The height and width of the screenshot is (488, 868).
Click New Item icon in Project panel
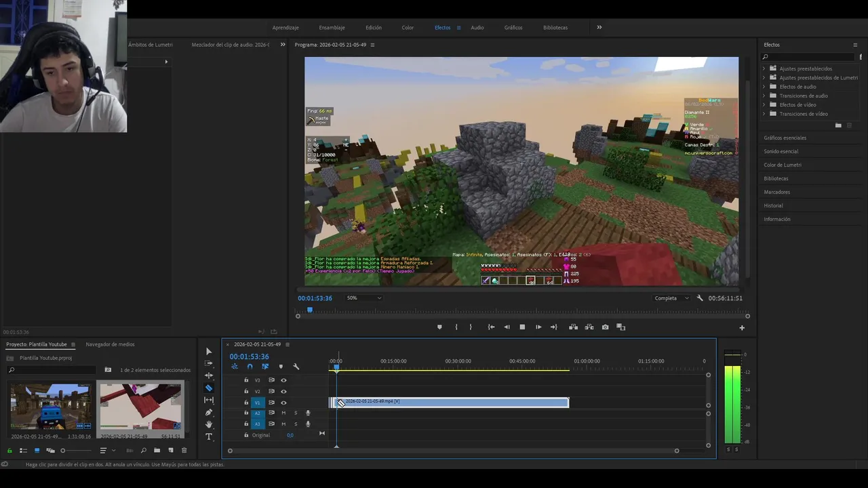click(170, 451)
